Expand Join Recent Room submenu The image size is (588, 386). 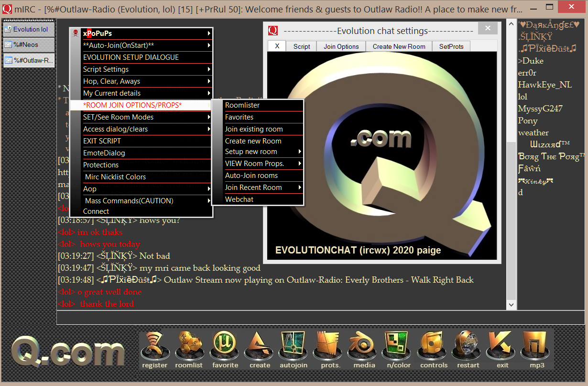(300, 187)
